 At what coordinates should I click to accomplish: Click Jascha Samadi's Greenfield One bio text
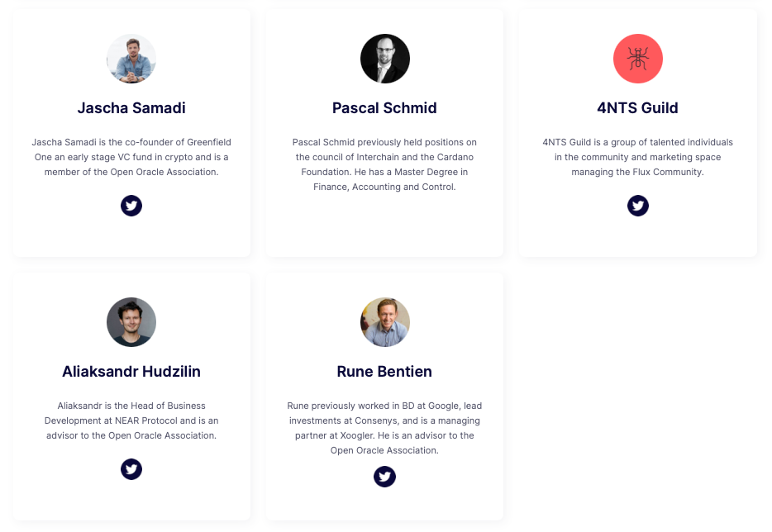click(131, 157)
